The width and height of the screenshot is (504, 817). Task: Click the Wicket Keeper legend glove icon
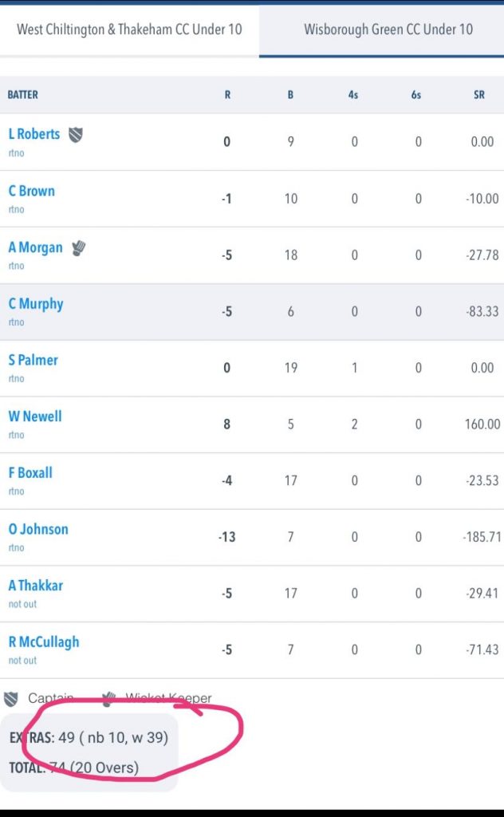pos(108,699)
